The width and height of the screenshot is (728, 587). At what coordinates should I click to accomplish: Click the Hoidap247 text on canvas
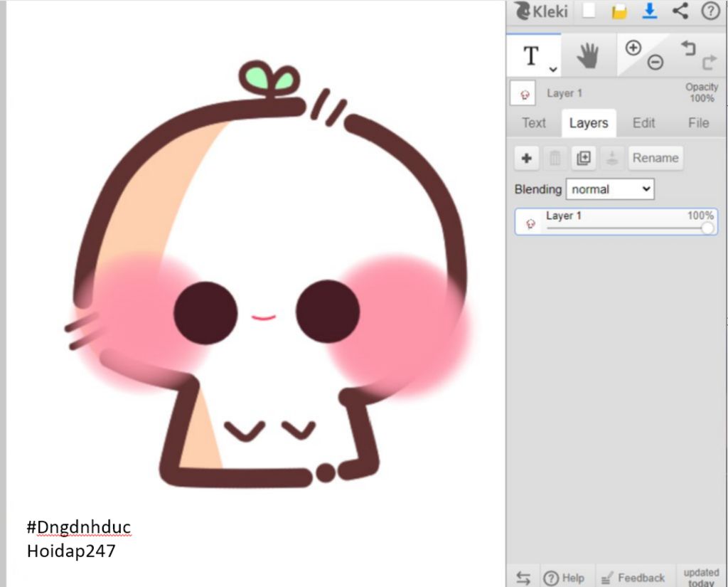71,551
